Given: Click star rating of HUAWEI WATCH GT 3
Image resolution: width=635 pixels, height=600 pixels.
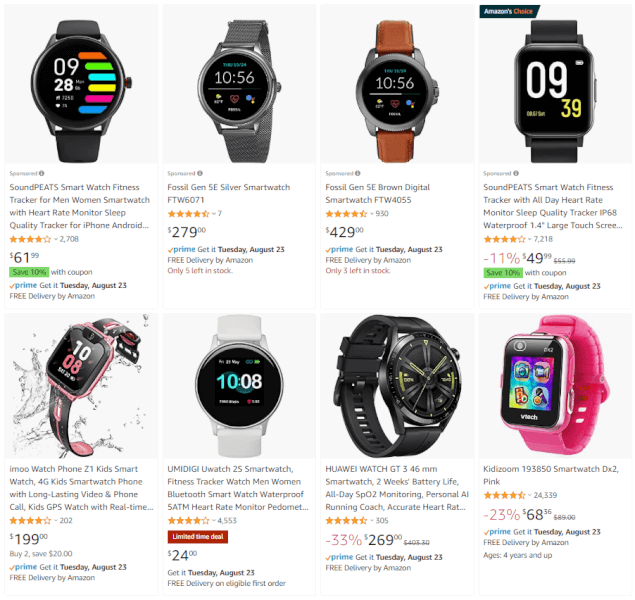Looking at the screenshot, I should (x=346, y=520).
